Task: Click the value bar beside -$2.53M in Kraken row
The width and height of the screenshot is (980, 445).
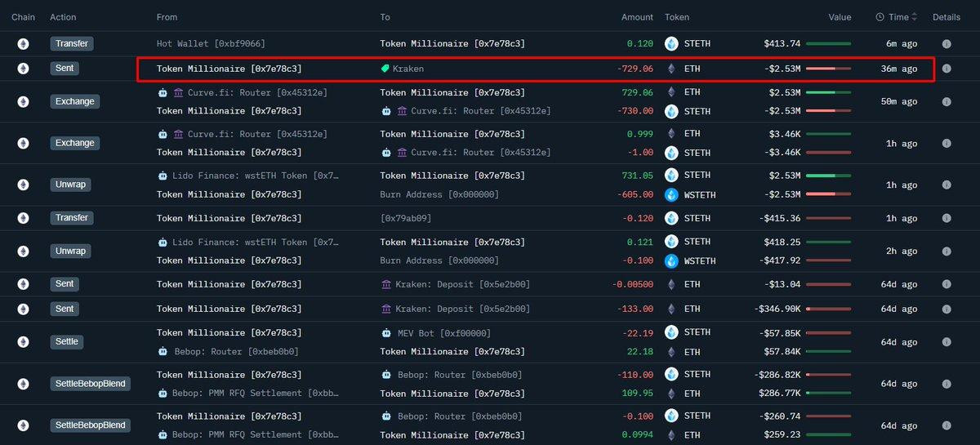Action: click(829, 69)
